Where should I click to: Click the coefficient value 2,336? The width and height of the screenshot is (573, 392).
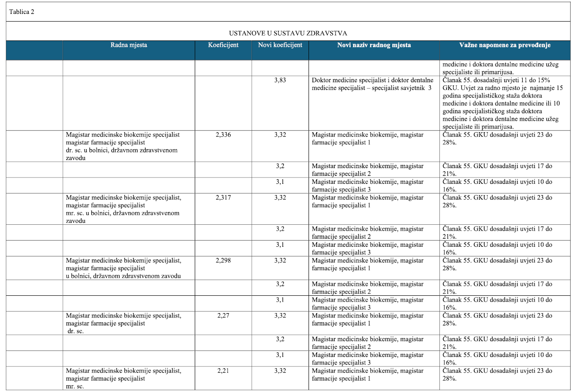pyautogui.click(x=223, y=135)
